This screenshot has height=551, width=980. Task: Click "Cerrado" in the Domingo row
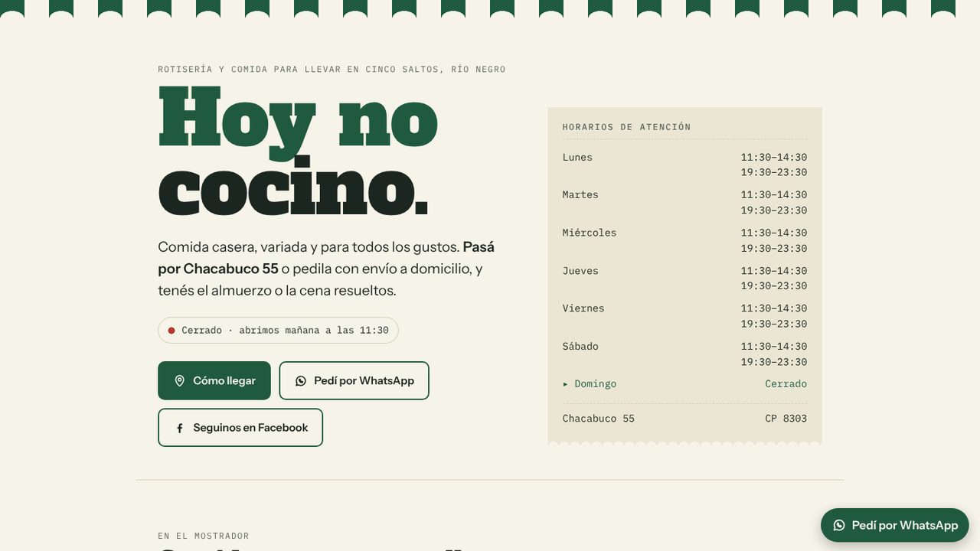[x=786, y=383]
